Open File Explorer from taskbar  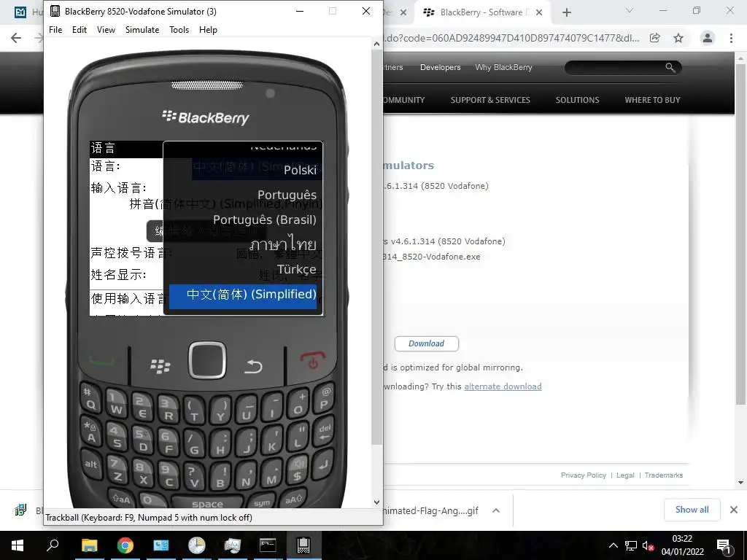89,545
